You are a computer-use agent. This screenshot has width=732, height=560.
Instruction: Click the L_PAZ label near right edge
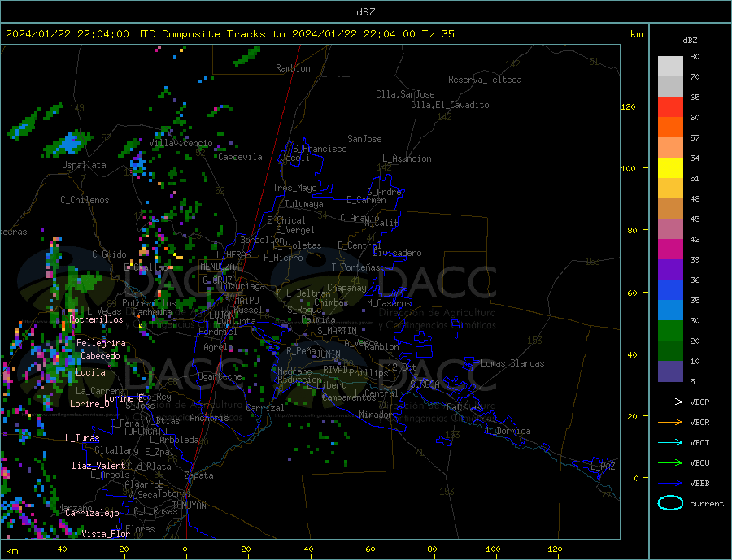click(x=603, y=467)
